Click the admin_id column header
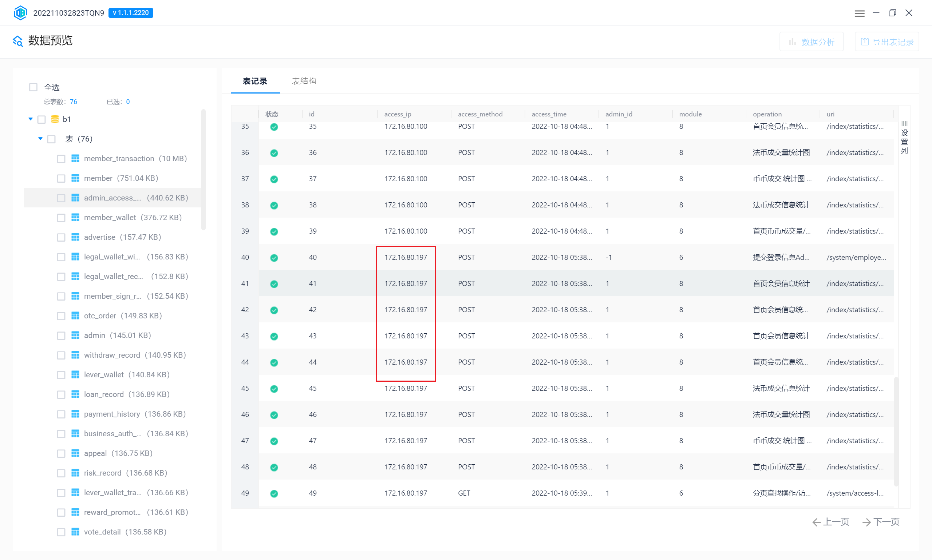This screenshot has width=932, height=560. click(x=619, y=114)
